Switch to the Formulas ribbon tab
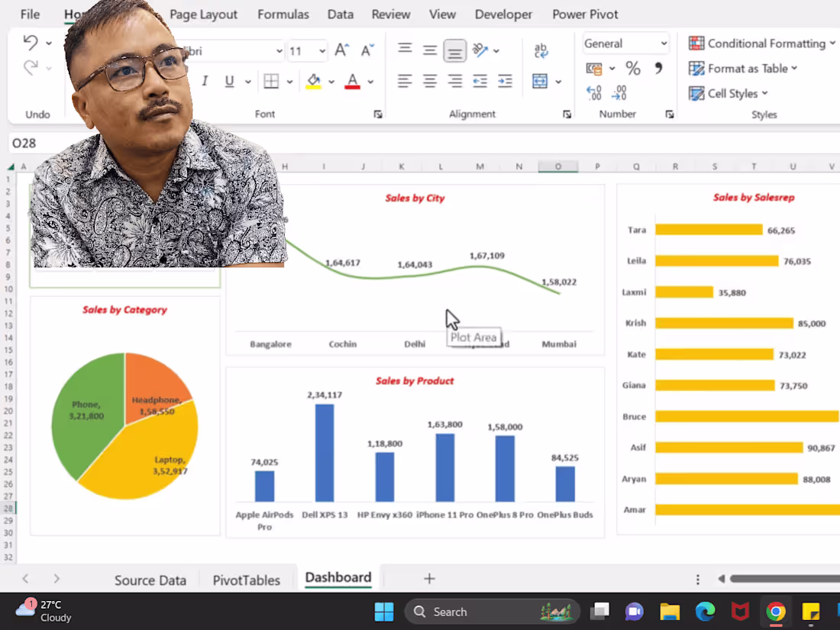The width and height of the screenshot is (840, 630). pos(283,14)
